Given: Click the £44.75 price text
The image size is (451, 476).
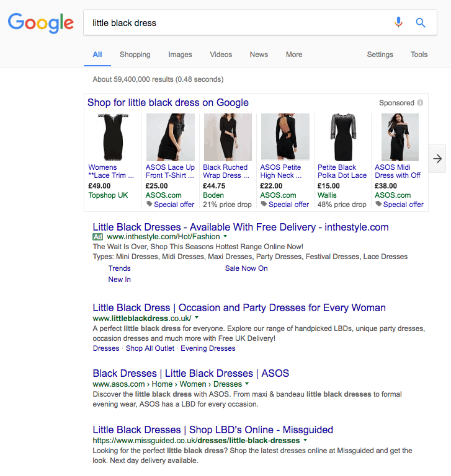Looking at the screenshot, I should [x=214, y=186].
